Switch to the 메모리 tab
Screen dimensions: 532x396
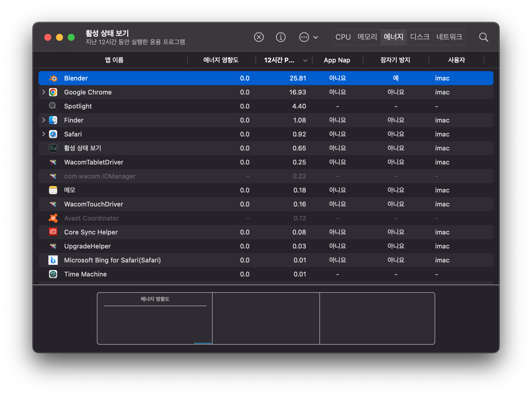click(367, 37)
